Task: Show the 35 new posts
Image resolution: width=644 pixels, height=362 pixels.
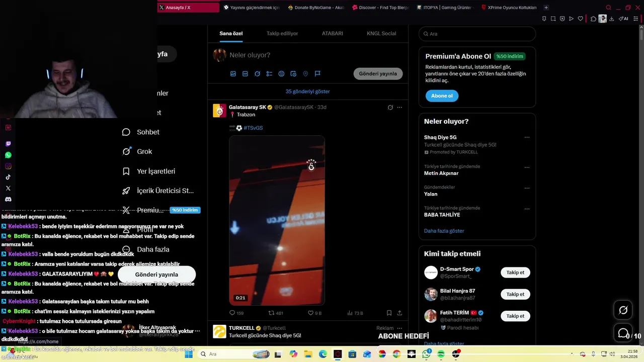Action: (x=307, y=92)
